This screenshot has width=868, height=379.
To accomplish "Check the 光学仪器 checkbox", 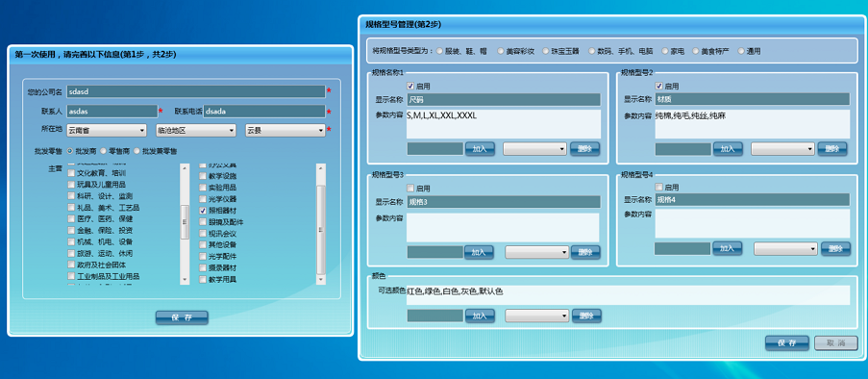I will pos(203,199).
